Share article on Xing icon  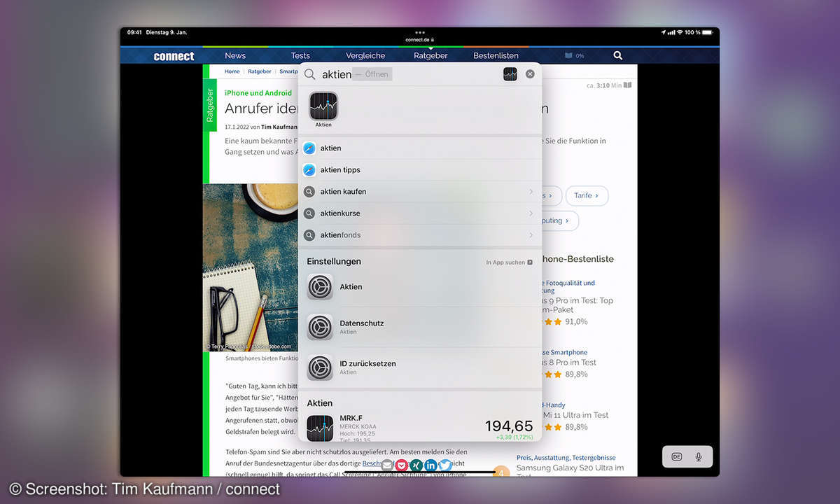point(416,465)
